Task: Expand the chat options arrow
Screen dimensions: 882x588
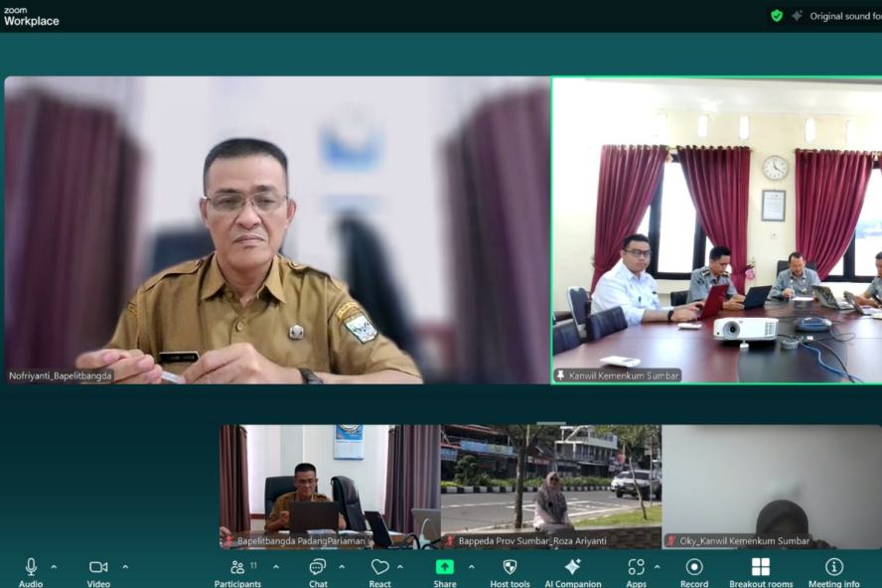Action: 342,567
